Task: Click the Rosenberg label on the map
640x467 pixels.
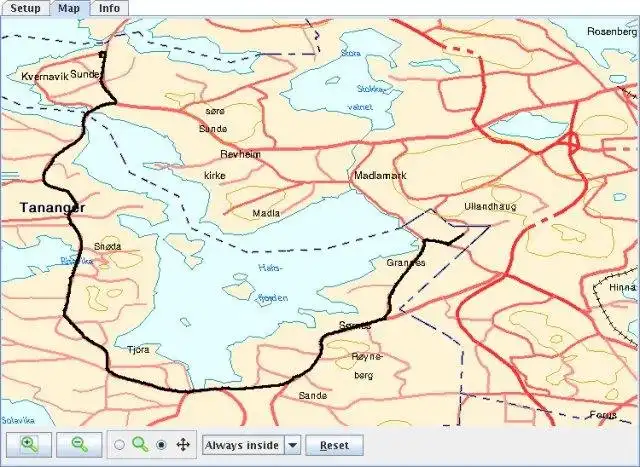Action: (612, 31)
